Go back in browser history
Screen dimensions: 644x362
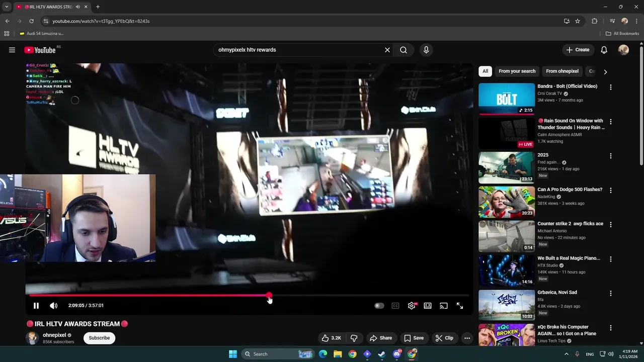7,21
